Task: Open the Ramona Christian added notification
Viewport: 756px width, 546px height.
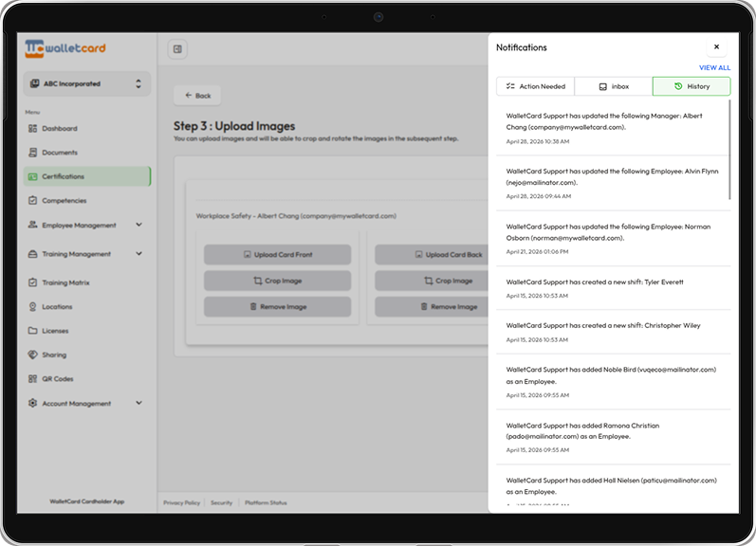Action: 614,437
